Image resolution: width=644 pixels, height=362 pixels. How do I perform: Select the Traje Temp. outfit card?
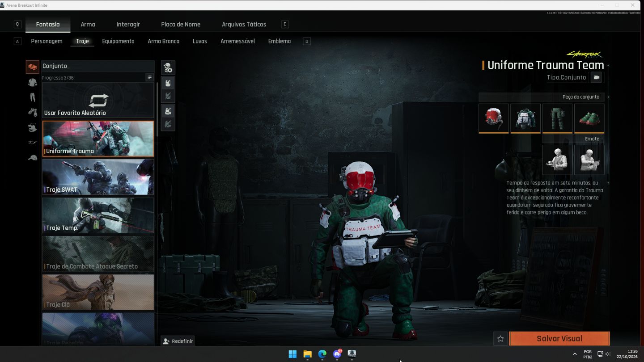[98, 215]
